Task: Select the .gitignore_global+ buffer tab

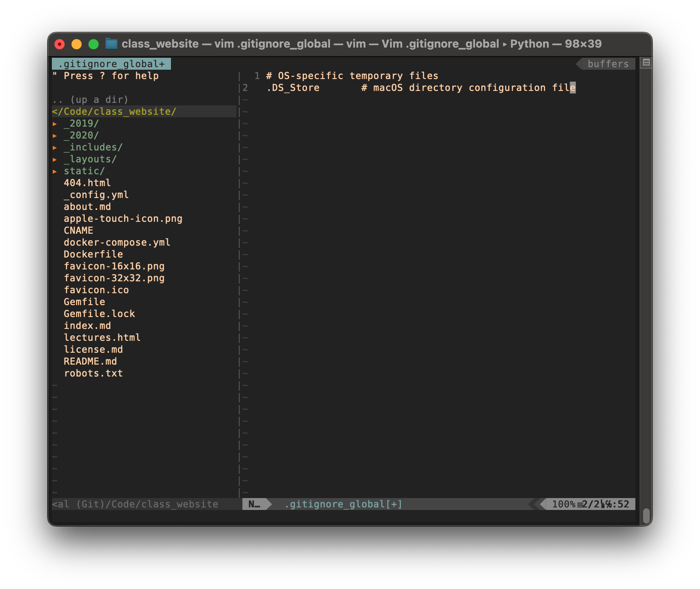Action: [111, 63]
